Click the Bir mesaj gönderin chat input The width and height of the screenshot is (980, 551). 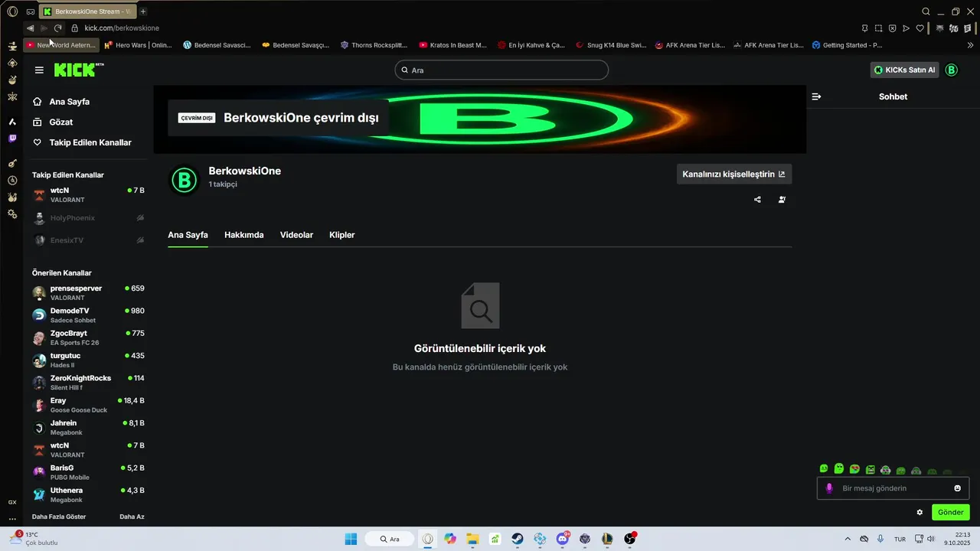click(x=893, y=488)
